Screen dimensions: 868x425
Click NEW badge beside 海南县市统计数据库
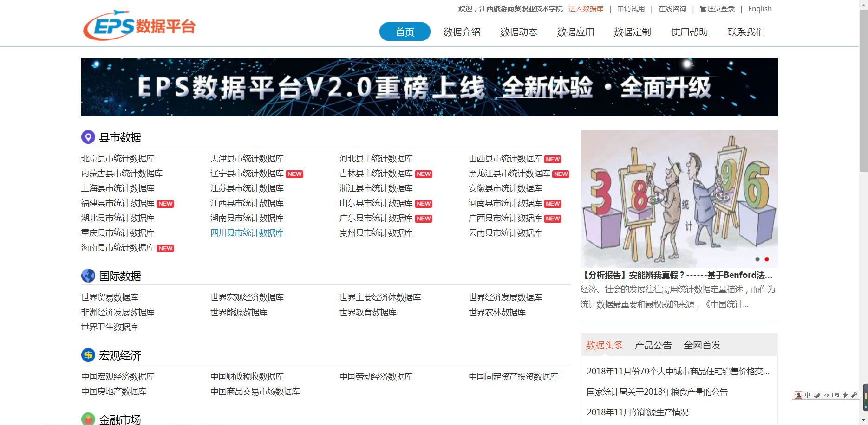(165, 248)
